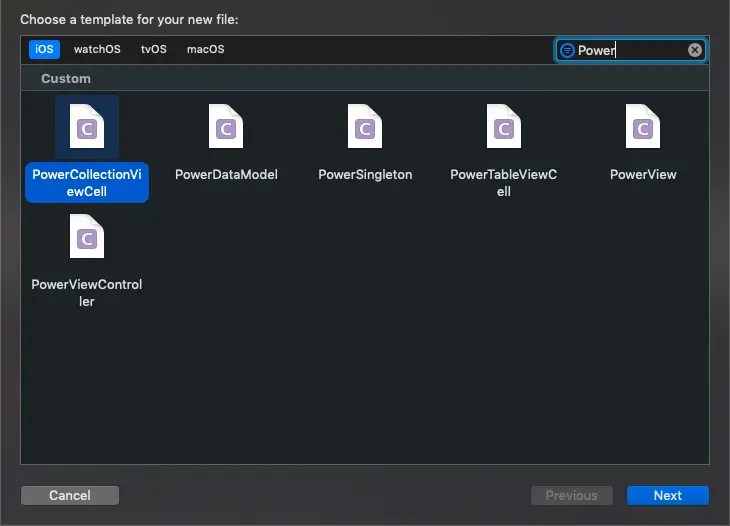Click the PowerViewController label text
This screenshot has height=526, width=730.
click(x=87, y=293)
